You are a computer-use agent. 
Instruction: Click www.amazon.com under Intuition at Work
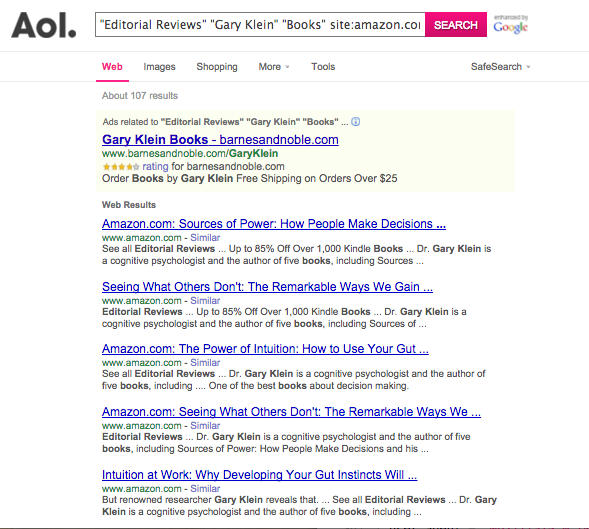(x=142, y=489)
